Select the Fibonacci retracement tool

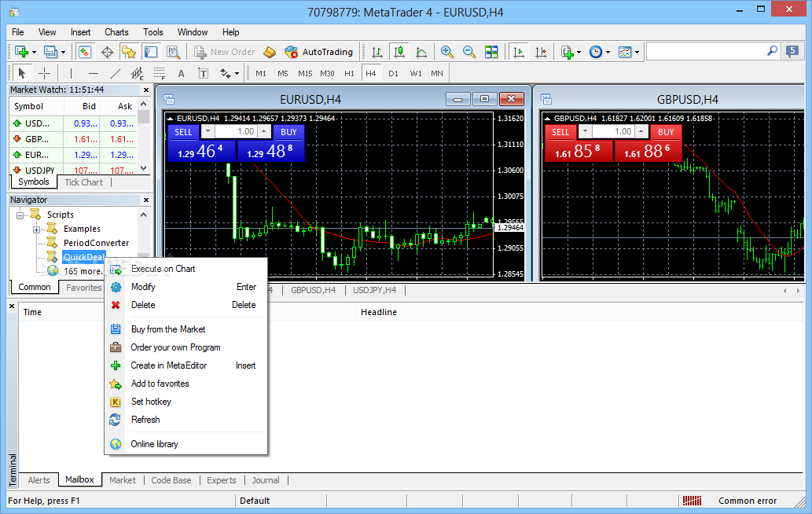160,74
